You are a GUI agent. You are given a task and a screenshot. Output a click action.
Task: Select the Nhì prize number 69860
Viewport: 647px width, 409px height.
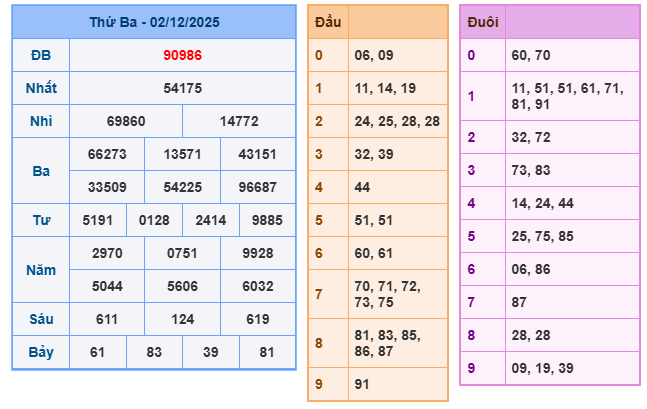(x=126, y=121)
